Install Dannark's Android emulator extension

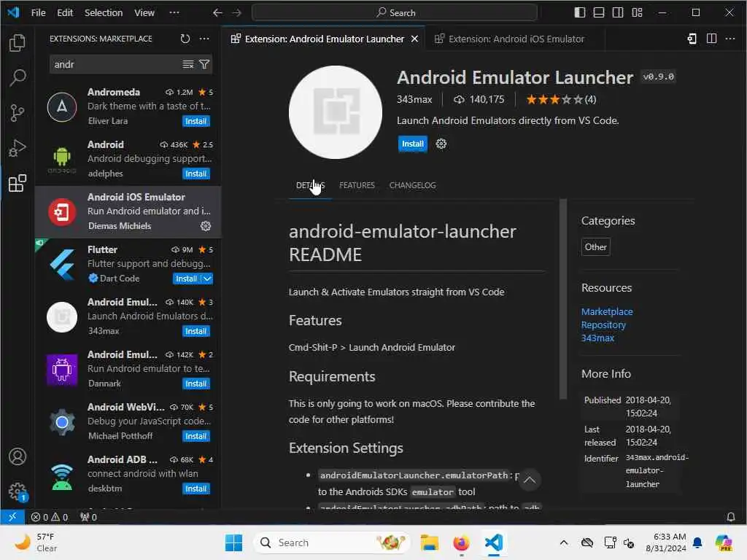click(x=196, y=384)
